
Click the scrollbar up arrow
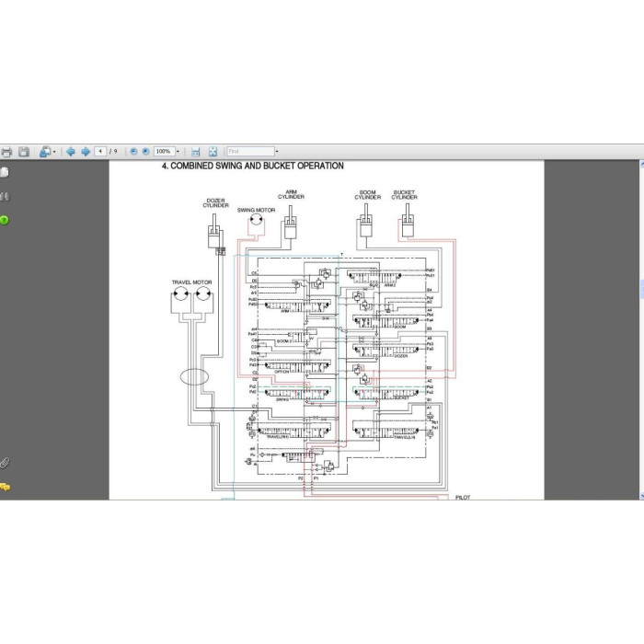point(641,165)
